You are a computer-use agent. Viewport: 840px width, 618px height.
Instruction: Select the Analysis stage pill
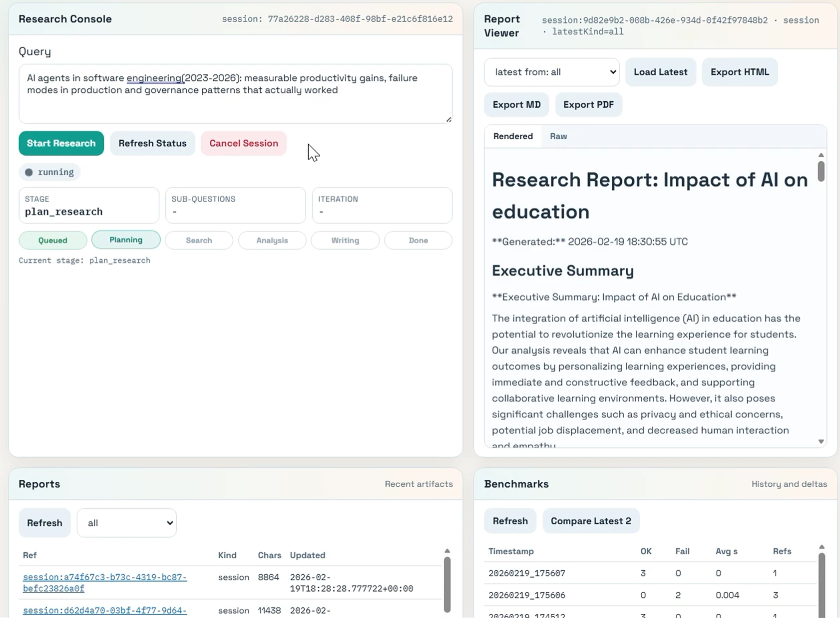pyautogui.click(x=272, y=240)
